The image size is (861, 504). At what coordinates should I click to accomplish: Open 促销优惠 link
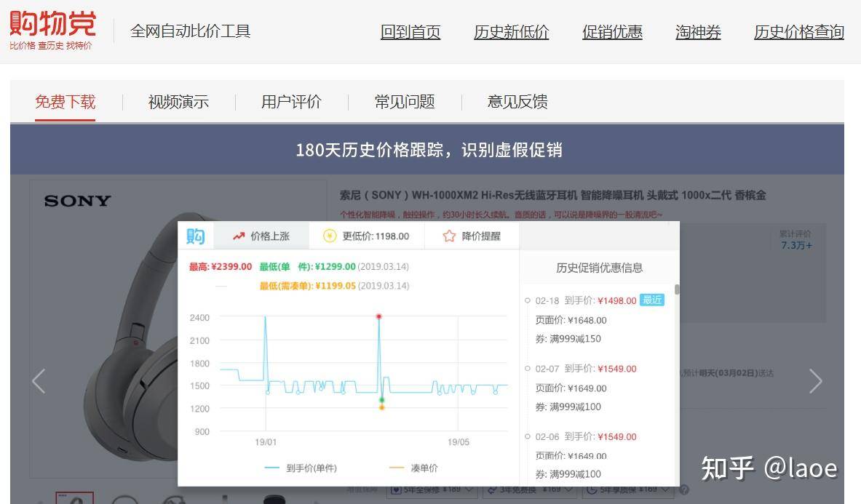tap(612, 32)
